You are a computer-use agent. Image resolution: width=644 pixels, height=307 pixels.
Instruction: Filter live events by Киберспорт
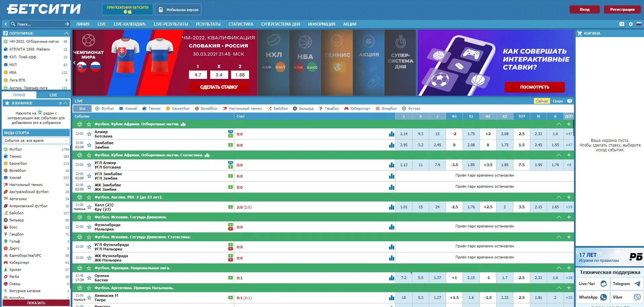pos(357,109)
